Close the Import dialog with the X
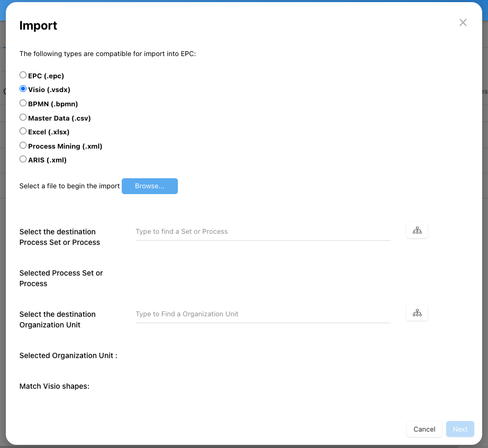The image size is (488, 448). [463, 23]
